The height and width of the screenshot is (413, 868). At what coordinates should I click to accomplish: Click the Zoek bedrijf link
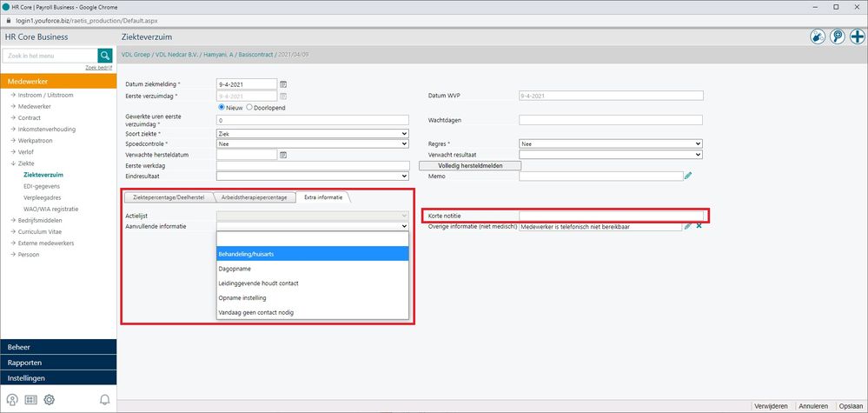point(98,68)
